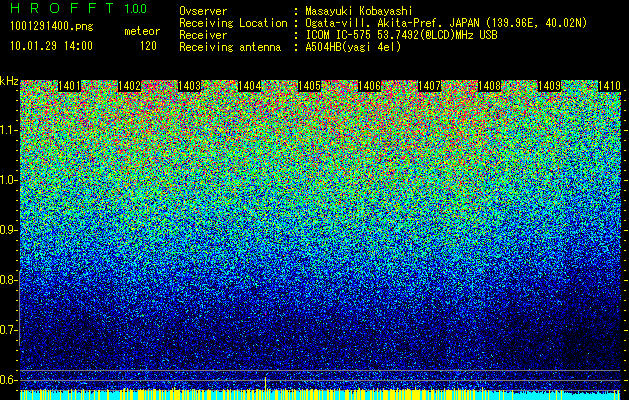
Task: Click the meteor label
Action: [x=142, y=31]
